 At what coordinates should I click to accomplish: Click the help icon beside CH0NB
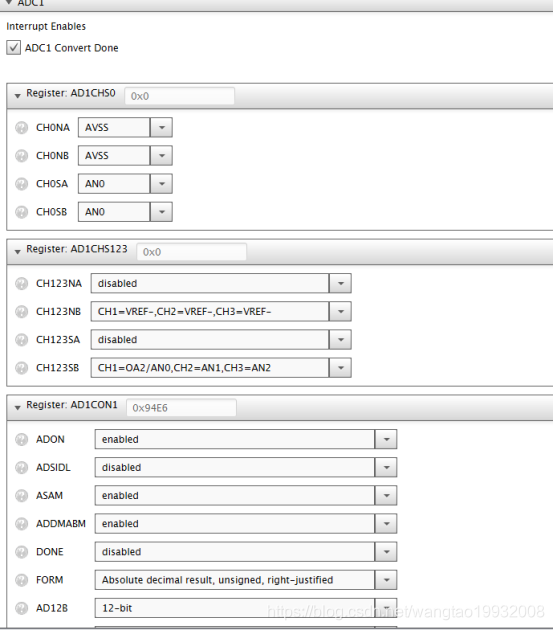pos(21,156)
